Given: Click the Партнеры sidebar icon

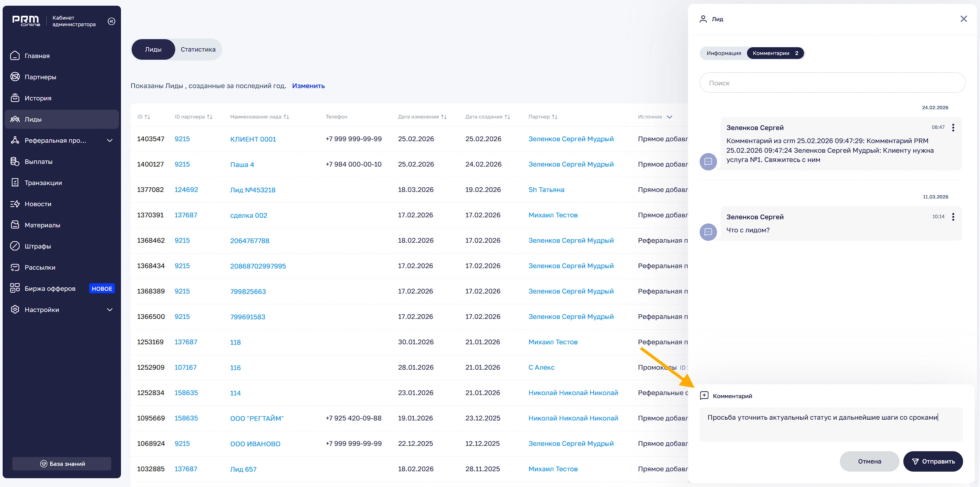Looking at the screenshot, I should [x=15, y=77].
